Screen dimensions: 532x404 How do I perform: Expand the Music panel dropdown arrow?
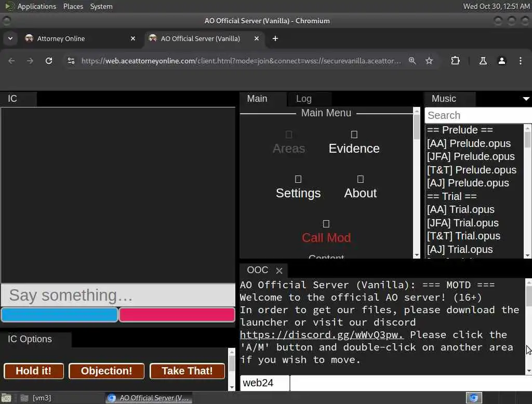pos(526,99)
